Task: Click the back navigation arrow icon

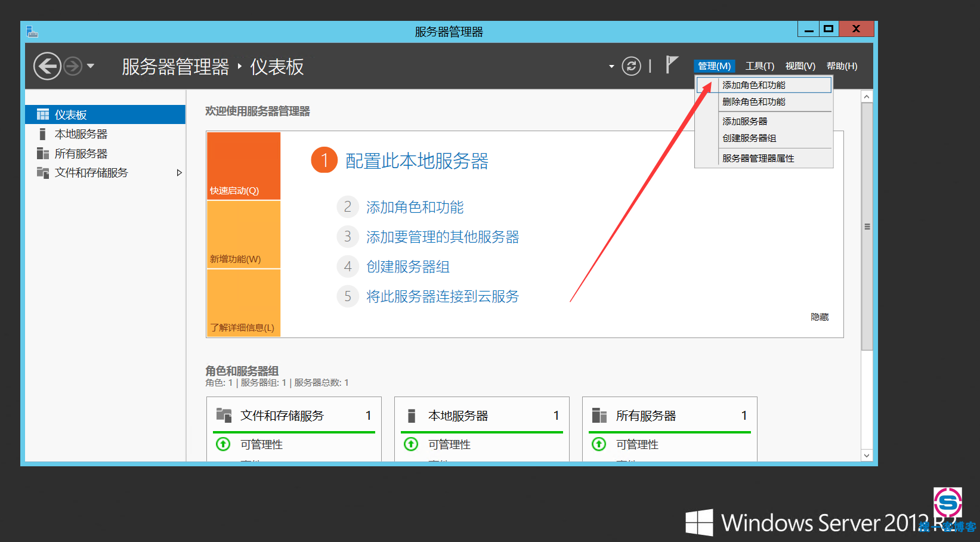Action: tap(47, 66)
